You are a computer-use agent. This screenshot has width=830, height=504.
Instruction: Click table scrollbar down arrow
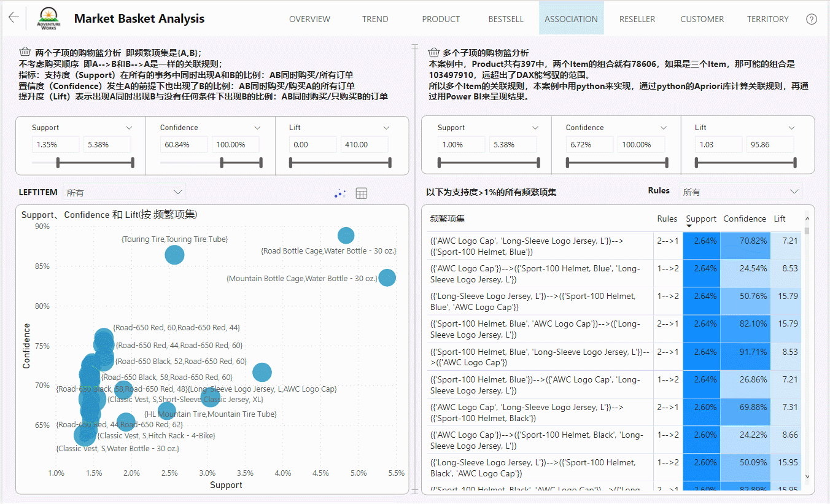pyautogui.click(x=807, y=476)
